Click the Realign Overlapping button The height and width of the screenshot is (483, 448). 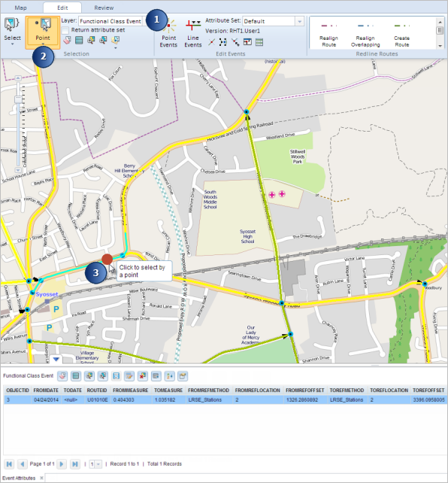tap(365, 34)
